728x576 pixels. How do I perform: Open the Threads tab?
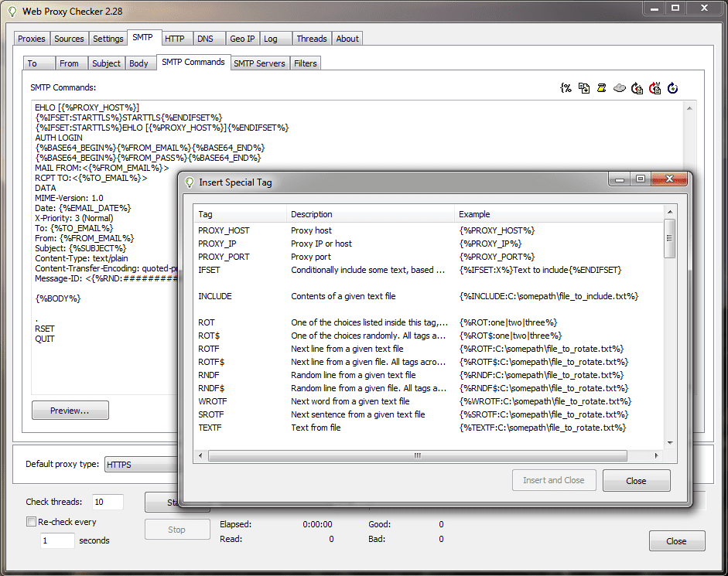[312, 39]
